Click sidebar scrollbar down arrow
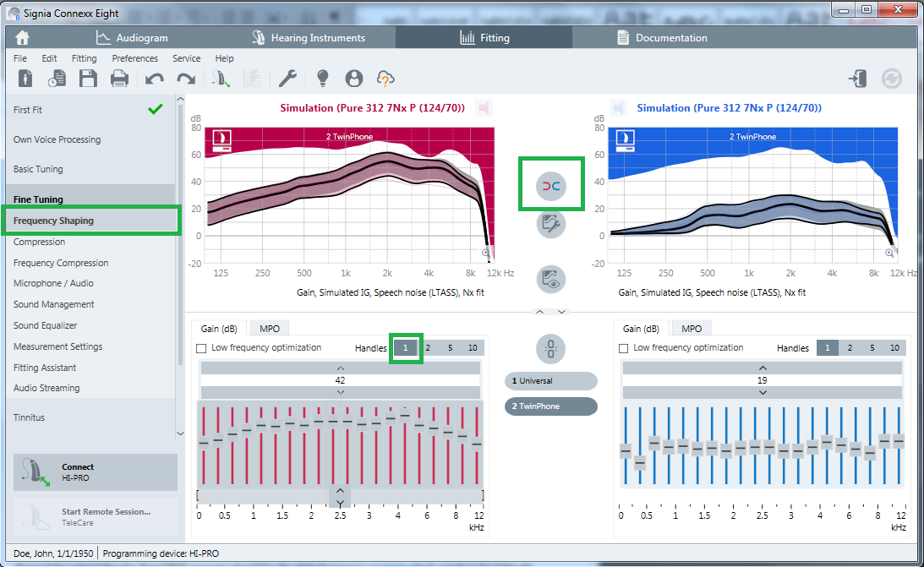 (180, 434)
